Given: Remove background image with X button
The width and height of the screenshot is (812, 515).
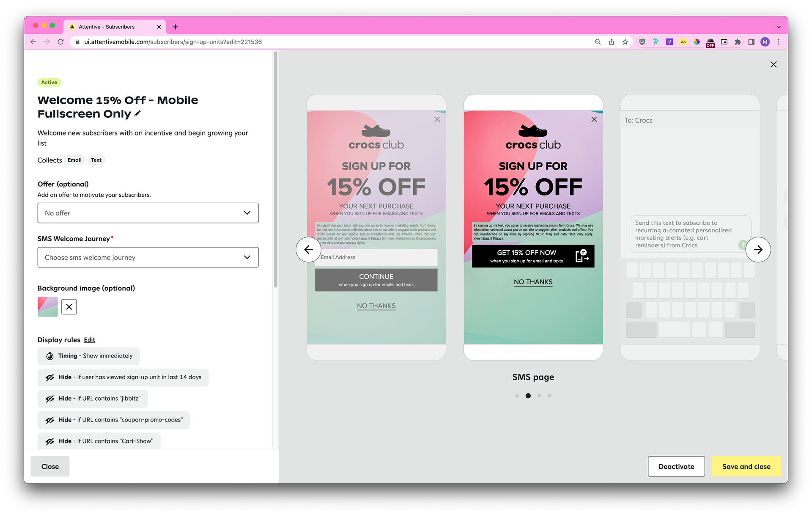Looking at the screenshot, I should point(69,307).
